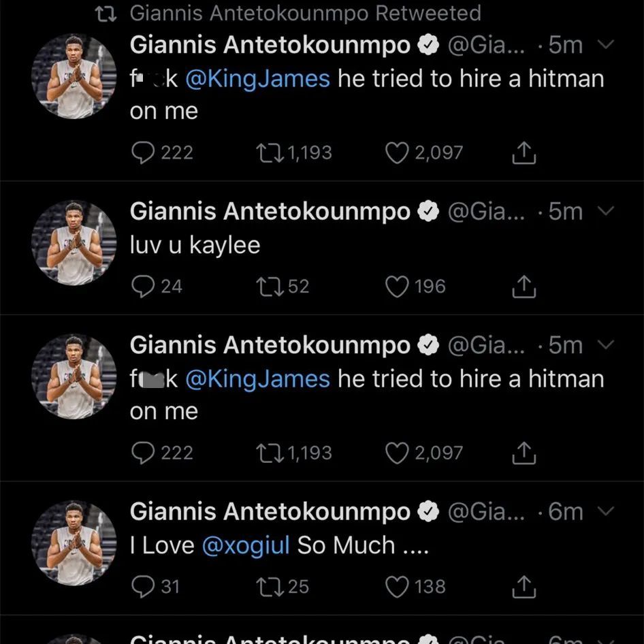Share the first hitman tweet
The height and width of the screenshot is (644, 644).
pyautogui.click(x=524, y=154)
